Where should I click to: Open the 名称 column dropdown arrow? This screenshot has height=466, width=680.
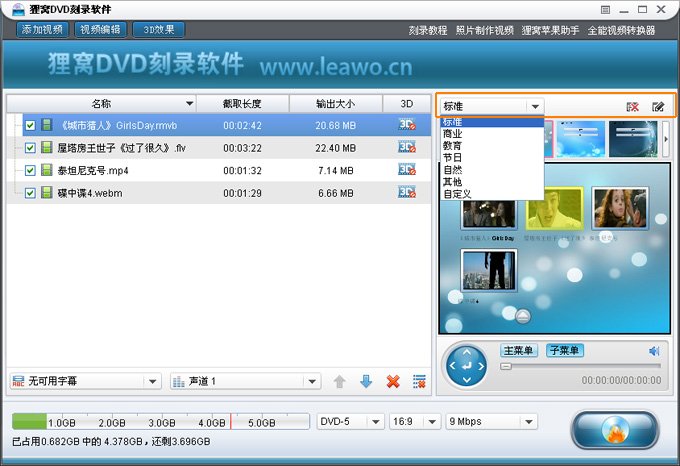pyautogui.click(x=189, y=104)
